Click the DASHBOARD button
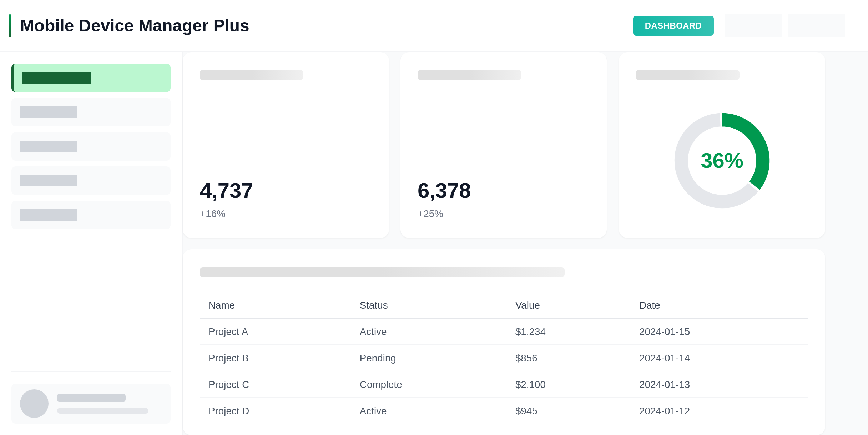 pyautogui.click(x=673, y=26)
